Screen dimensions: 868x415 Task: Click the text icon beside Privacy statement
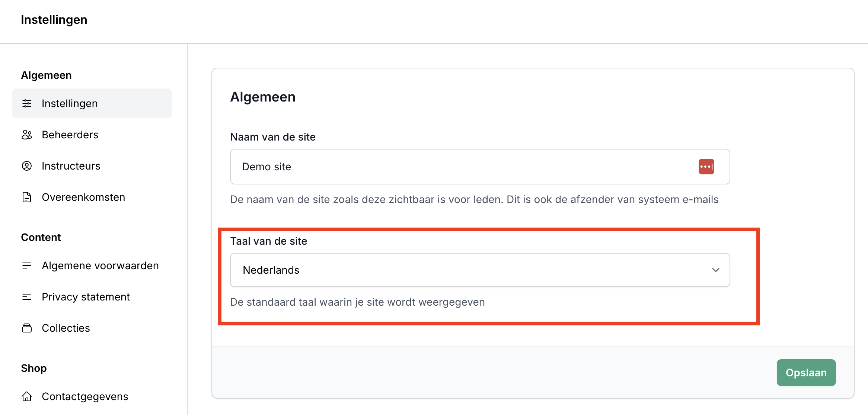pyautogui.click(x=27, y=297)
